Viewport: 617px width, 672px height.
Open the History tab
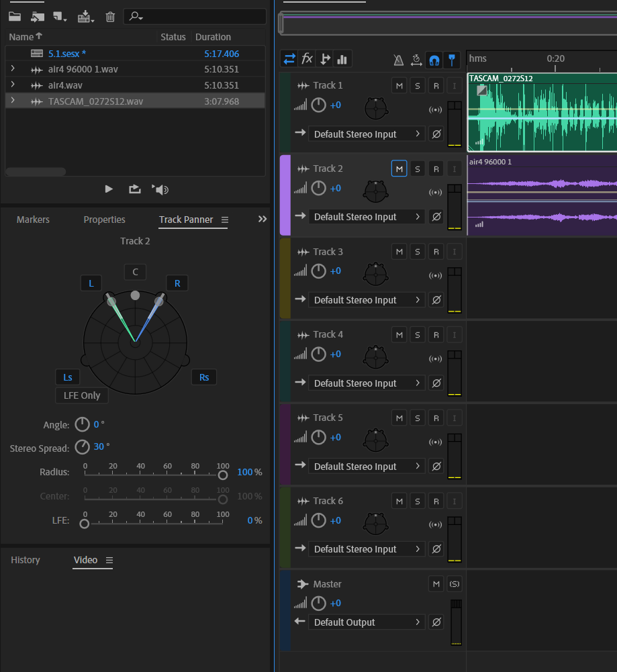[x=26, y=560]
